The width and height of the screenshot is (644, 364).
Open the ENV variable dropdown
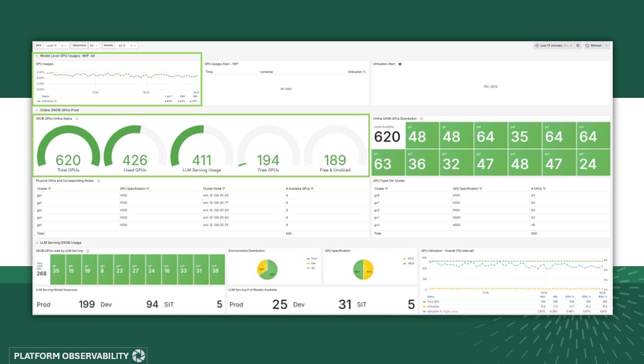pos(56,45)
